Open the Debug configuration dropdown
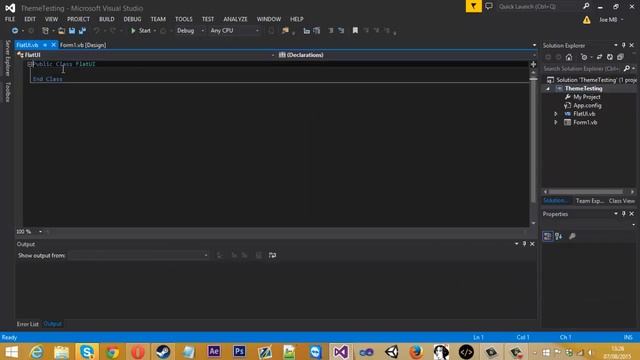 pos(190,31)
